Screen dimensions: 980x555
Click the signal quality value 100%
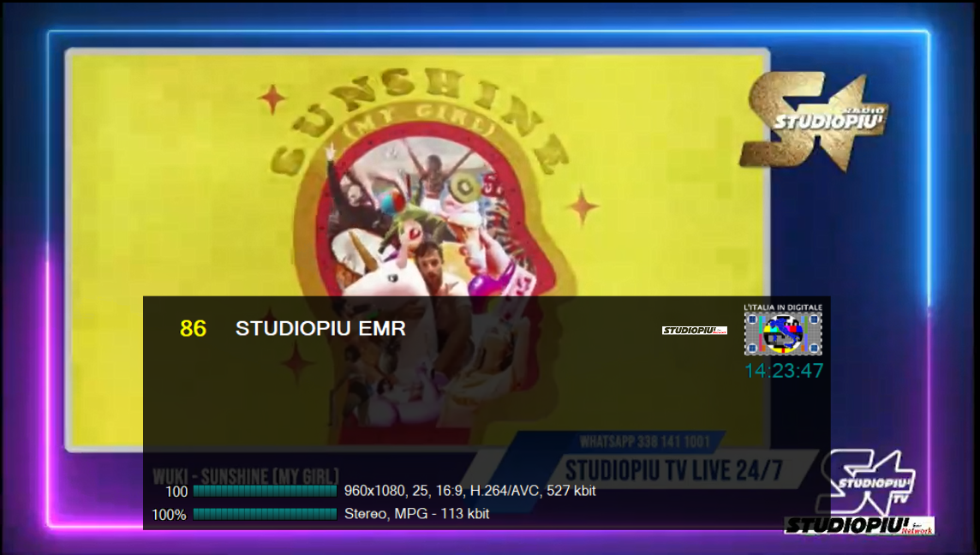[x=169, y=515]
